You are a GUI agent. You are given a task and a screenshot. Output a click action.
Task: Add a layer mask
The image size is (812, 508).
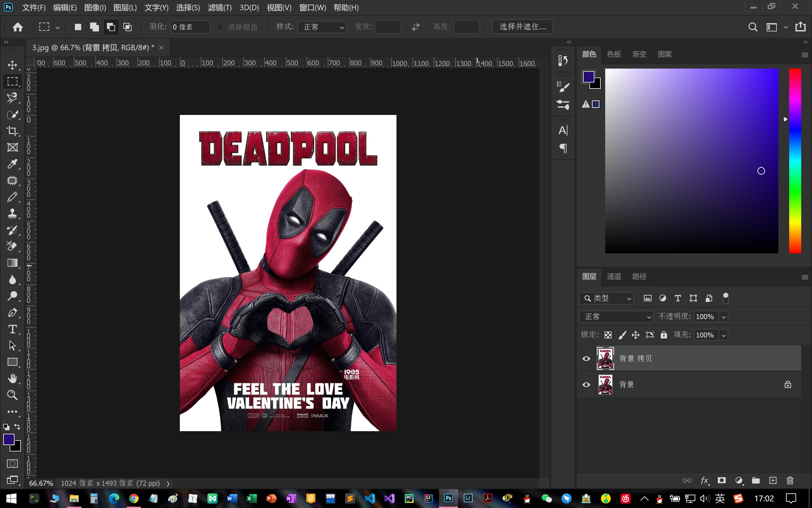click(721, 480)
